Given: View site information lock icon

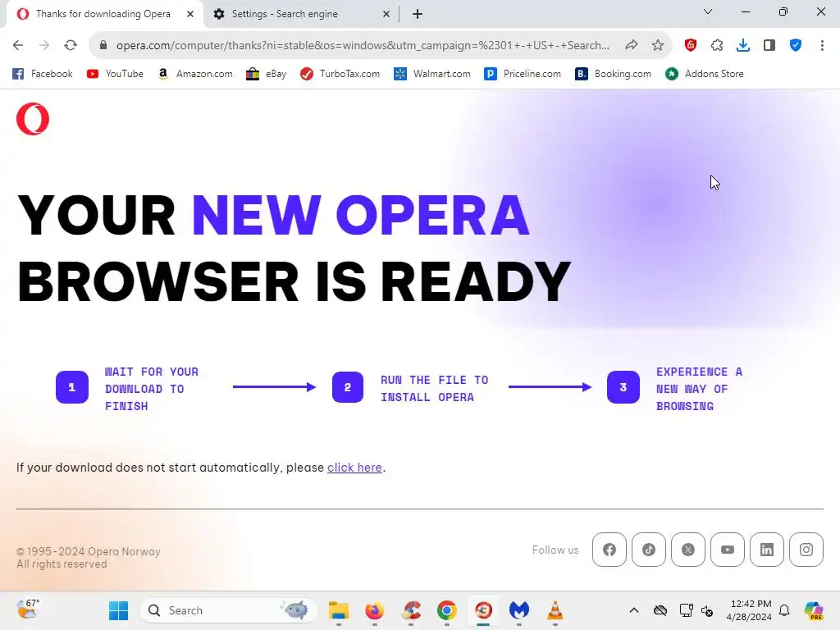Looking at the screenshot, I should coord(103,46).
